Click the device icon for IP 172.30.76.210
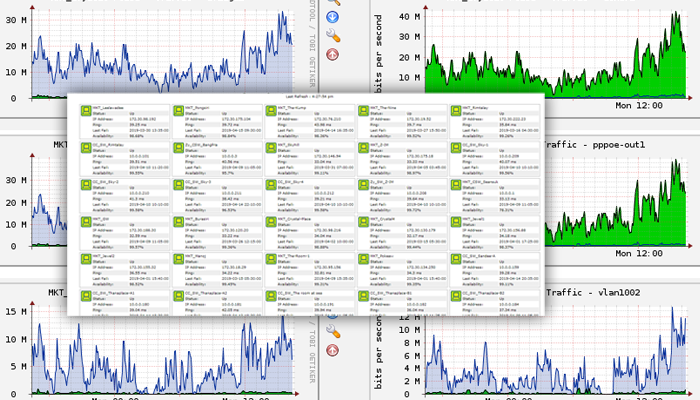Image resolution: width=700 pixels, height=400 pixels. (x=271, y=111)
